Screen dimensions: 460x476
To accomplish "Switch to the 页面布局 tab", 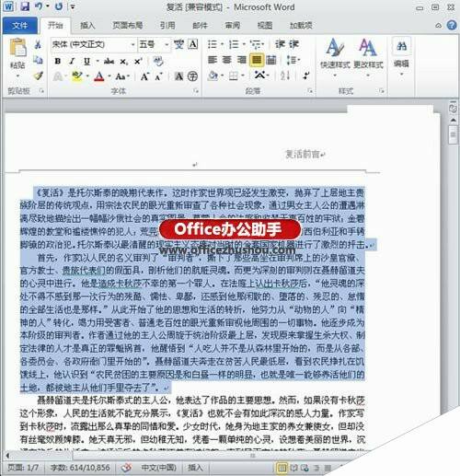I will click(x=127, y=25).
